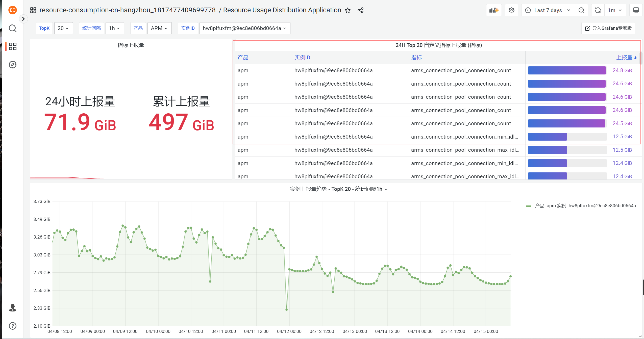Image resolution: width=644 pixels, height=339 pixels.
Task: Sort table by 实例ID column header
Action: [x=302, y=58]
